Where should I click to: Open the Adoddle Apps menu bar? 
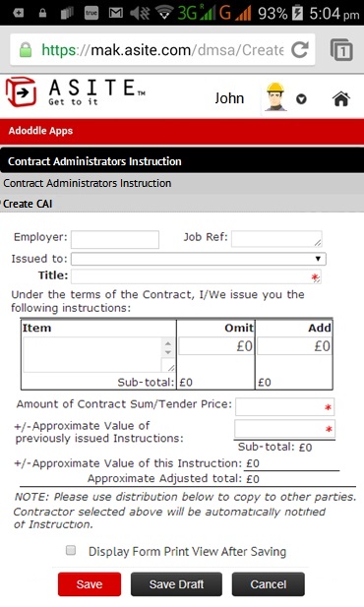pos(182,131)
